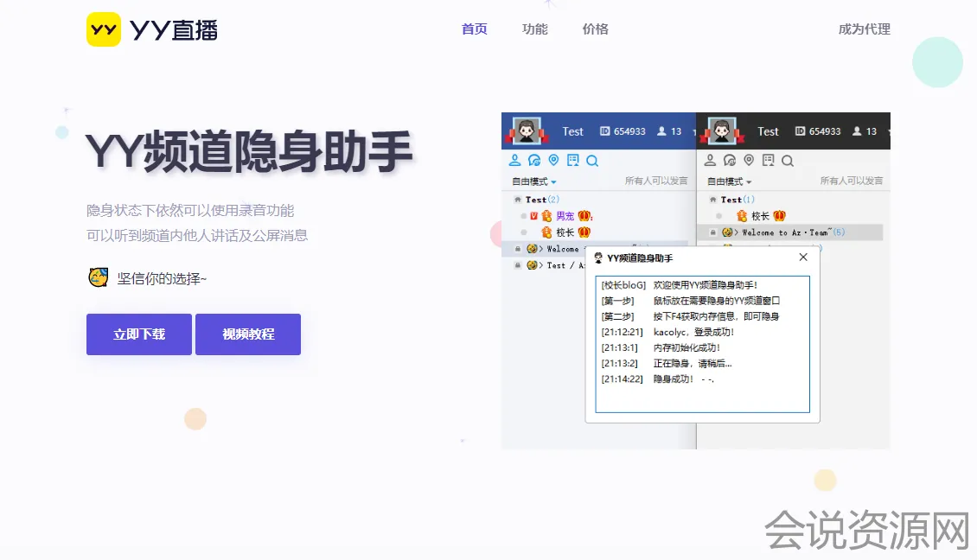Click the blue search magnifier in left panel
The image size is (977, 560).
coord(592,161)
